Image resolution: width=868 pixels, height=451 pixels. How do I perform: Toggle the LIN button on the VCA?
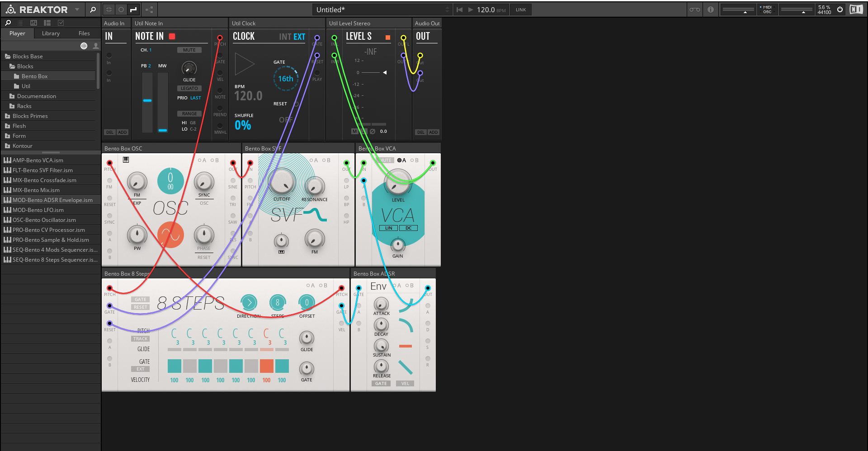point(389,228)
